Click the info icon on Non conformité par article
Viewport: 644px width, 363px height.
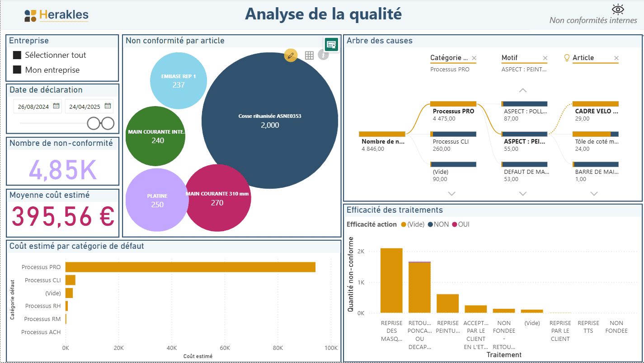(x=324, y=55)
